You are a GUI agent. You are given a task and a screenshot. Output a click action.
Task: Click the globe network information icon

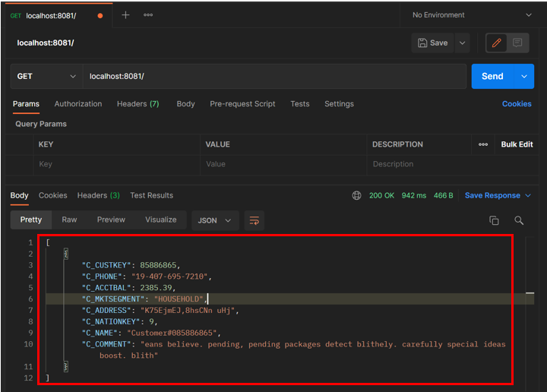356,195
